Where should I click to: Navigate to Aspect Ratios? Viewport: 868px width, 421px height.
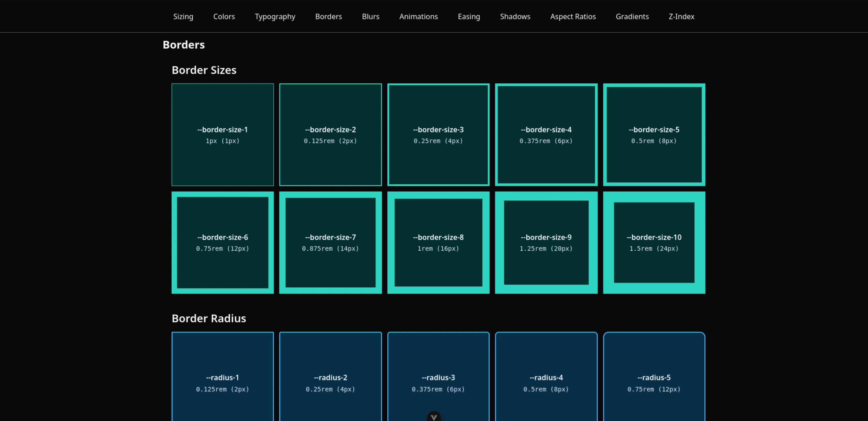[x=573, y=17]
